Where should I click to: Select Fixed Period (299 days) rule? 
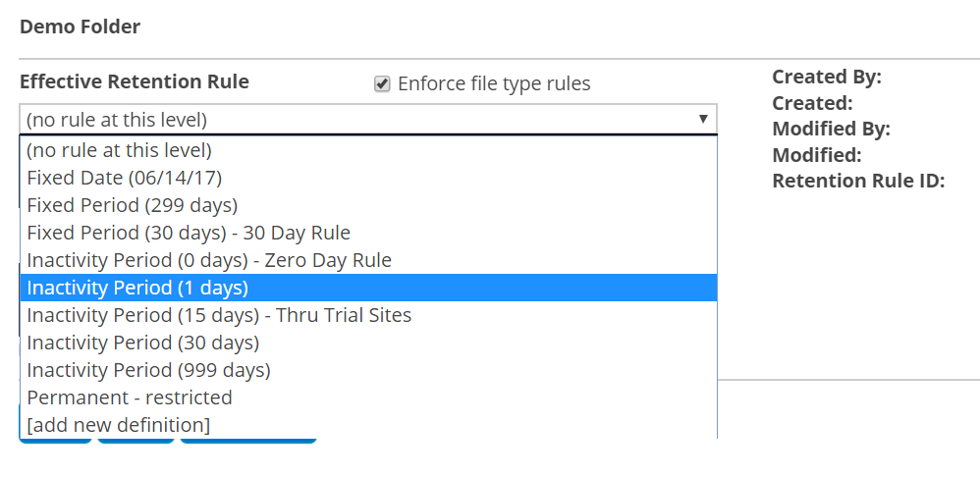point(133,206)
